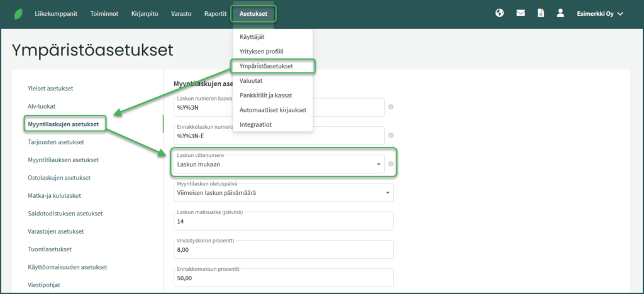The image size is (644, 294).
Task: Select Alv-luokat in the sidebar
Action: 46,106
